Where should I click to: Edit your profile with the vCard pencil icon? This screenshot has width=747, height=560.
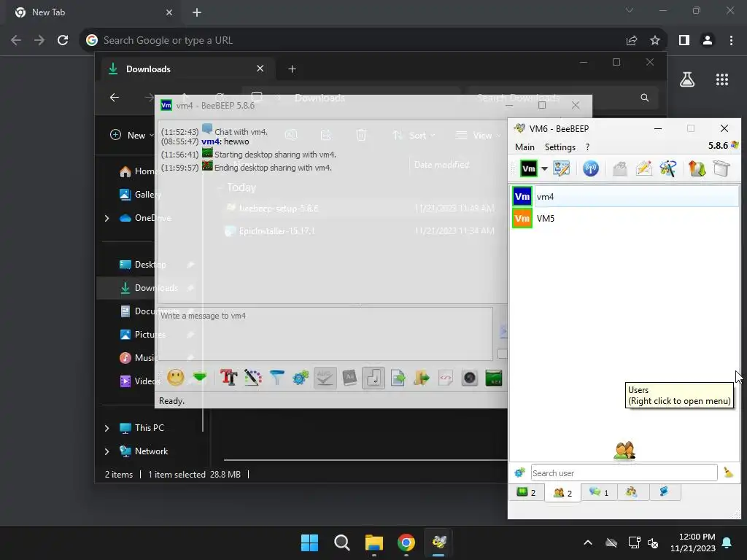[561, 168]
